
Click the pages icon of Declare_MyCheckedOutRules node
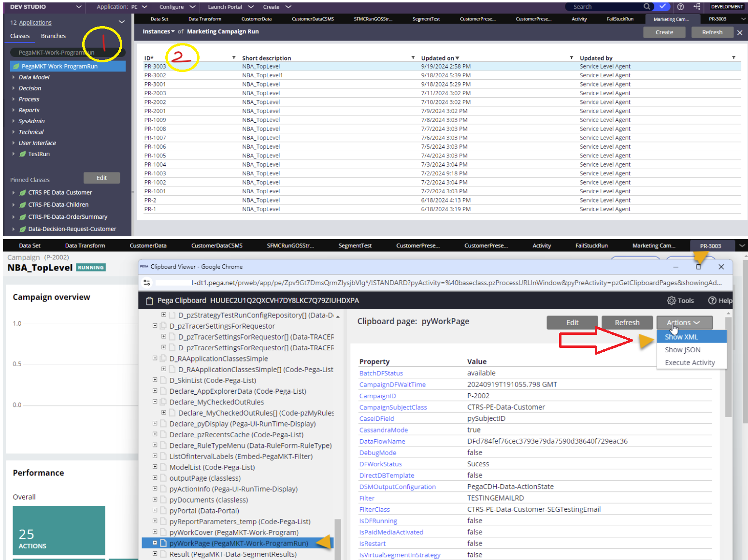point(163,402)
